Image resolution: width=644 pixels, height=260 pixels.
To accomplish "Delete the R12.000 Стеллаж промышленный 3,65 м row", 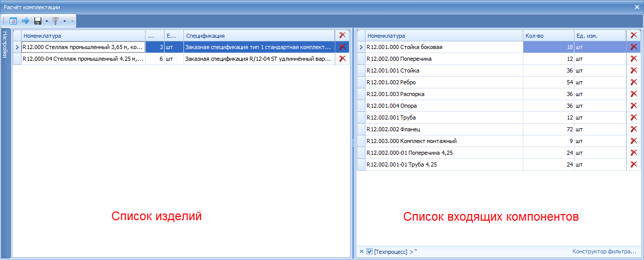I will [x=342, y=46].
